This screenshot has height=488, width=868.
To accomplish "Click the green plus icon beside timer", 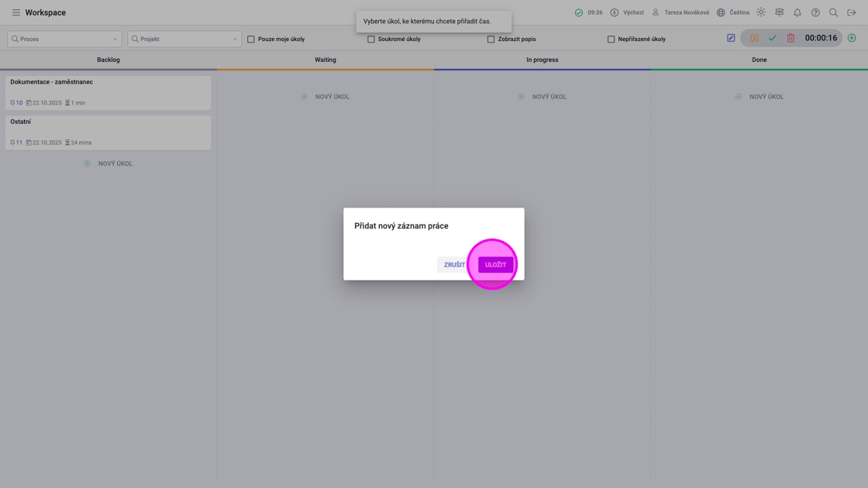I will click(x=852, y=38).
